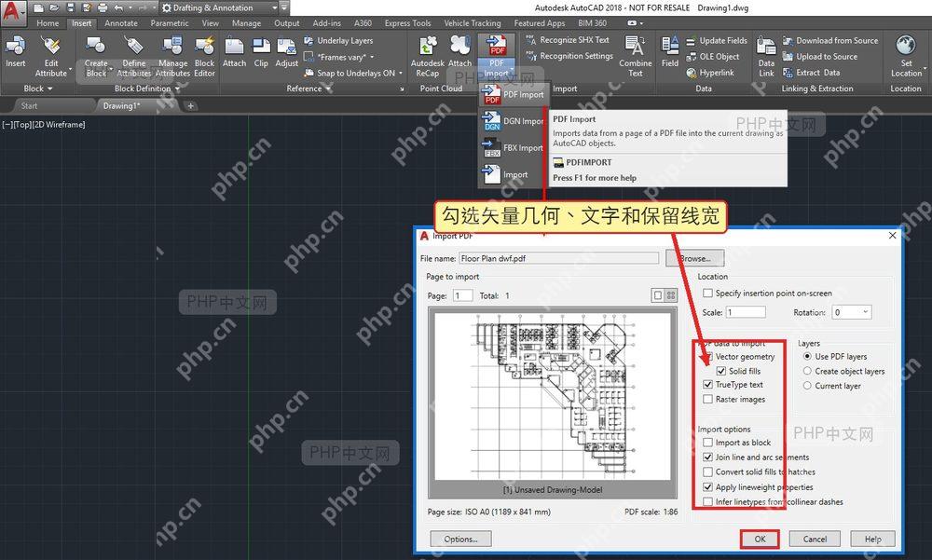This screenshot has height=560, width=932.
Task: Click the Combine Text tool
Action: [x=636, y=57]
